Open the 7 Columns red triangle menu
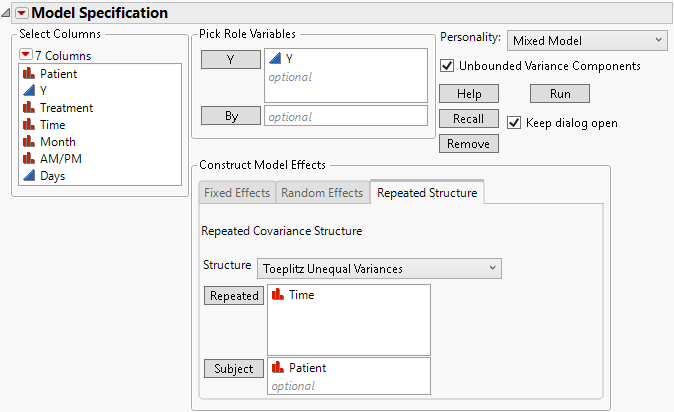 (25, 55)
